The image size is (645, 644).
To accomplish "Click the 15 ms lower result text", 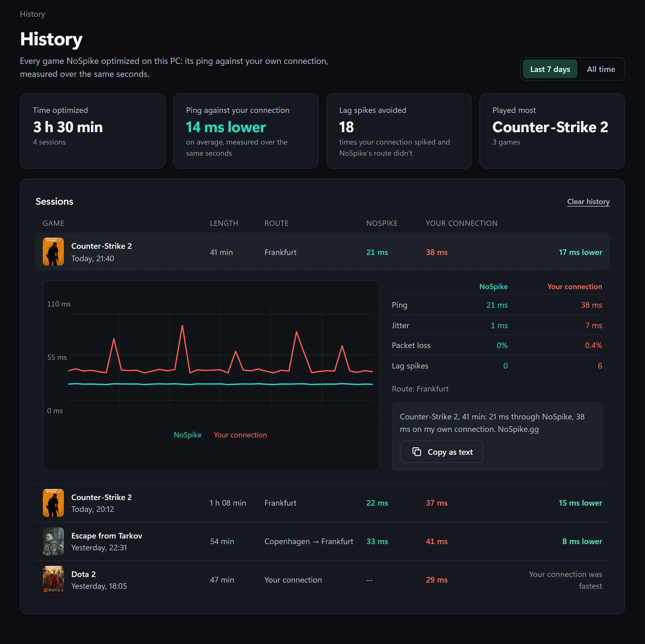I will 580,503.
